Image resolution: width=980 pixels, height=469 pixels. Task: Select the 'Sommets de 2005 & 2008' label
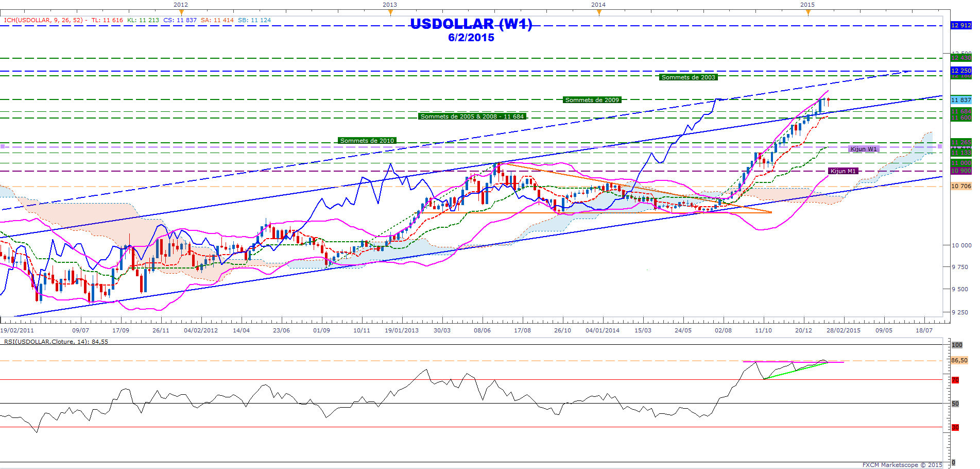click(472, 116)
